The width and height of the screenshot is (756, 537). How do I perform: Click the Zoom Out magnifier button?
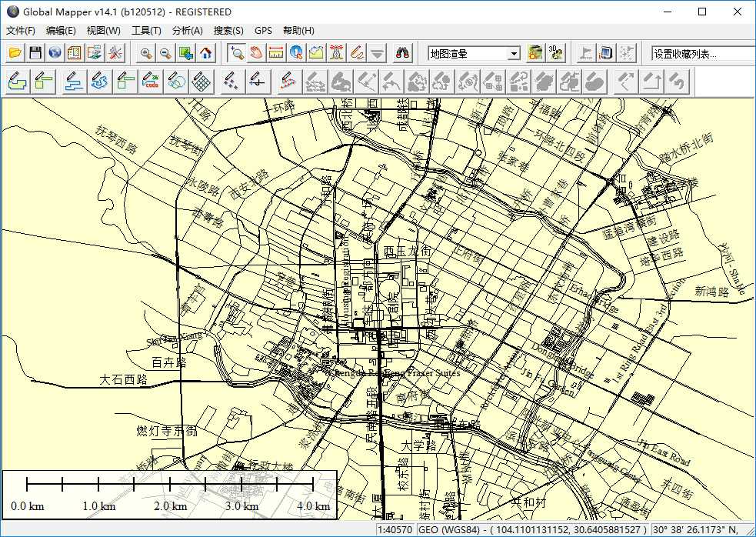(165, 53)
